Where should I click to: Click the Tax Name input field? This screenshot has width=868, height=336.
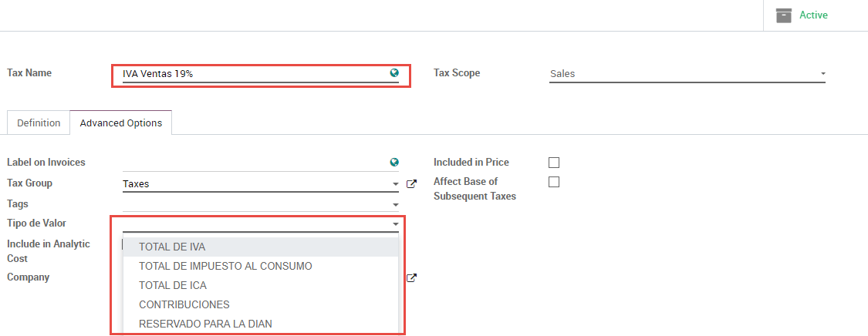[x=255, y=74]
